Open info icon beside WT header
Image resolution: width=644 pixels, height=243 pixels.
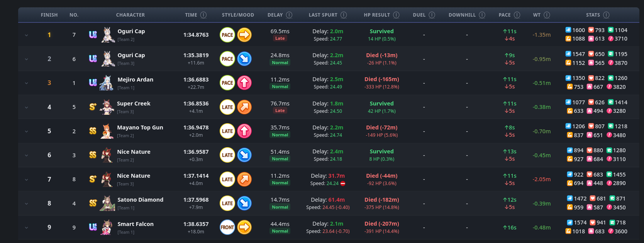[547, 15]
